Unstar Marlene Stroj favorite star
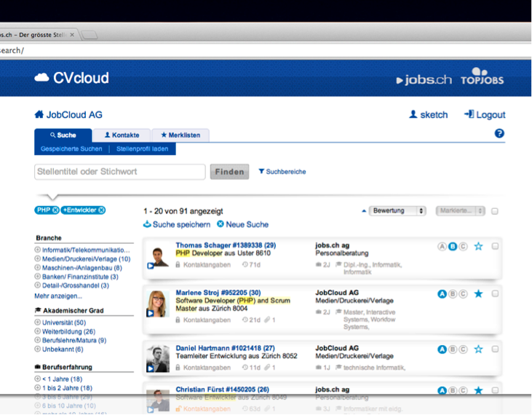532x415 pixels. click(478, 293)
